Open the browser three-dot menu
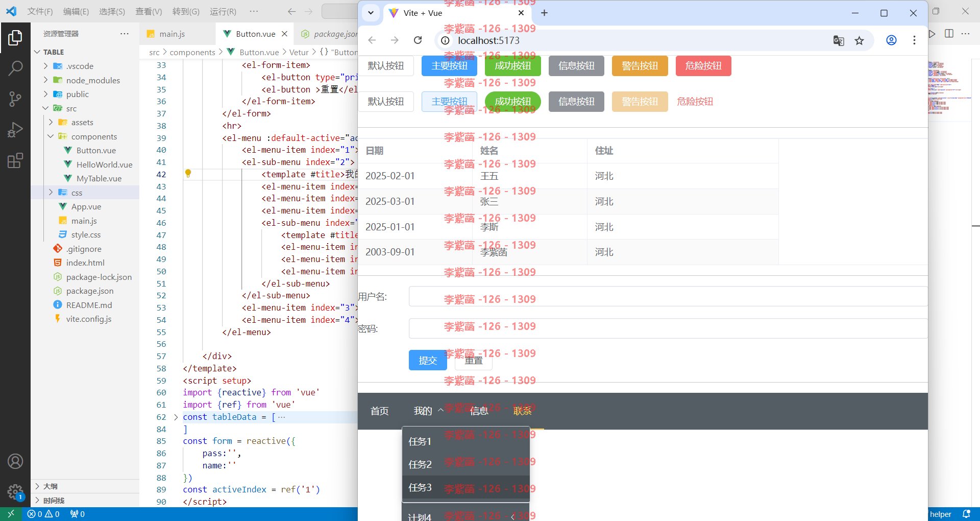The image size is (980, 521). pyautogui.click(x=914, y=40)
